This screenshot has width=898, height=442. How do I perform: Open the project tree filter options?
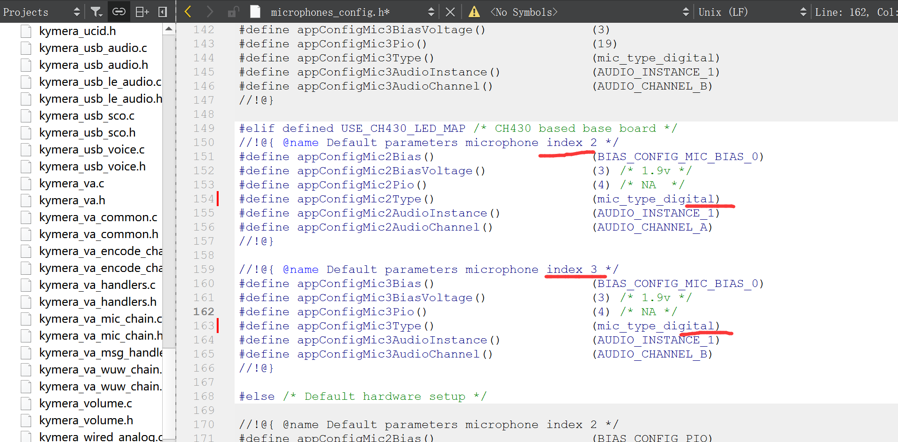[x=97, y=11]
